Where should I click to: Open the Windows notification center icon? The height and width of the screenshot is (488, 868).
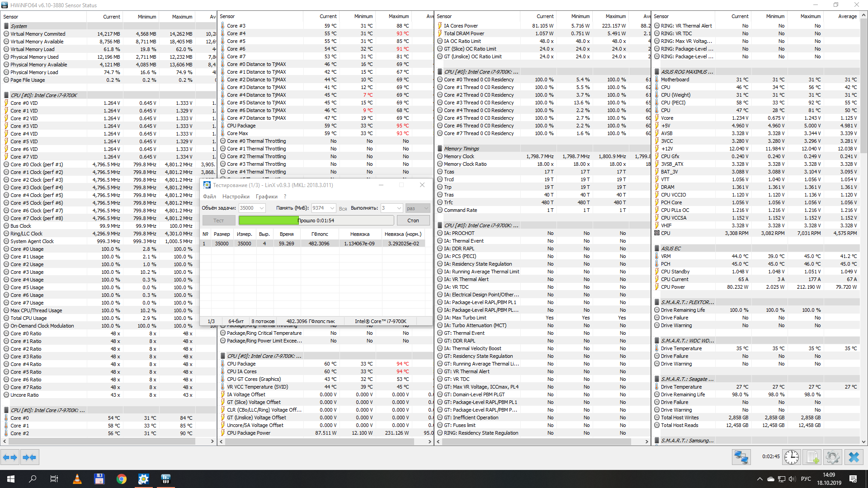[853, 479]
